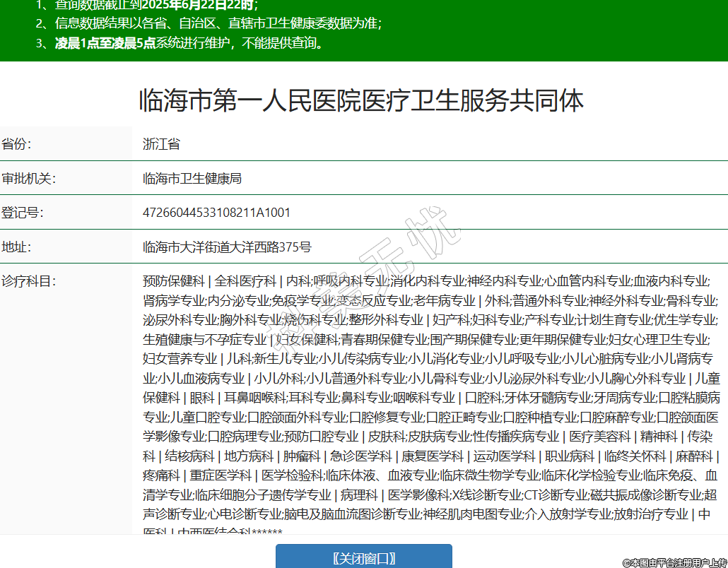This screenshot has height=568, width=728.
Task: Select registration number 47266044533108211A1001
Action: click(216, 213)
